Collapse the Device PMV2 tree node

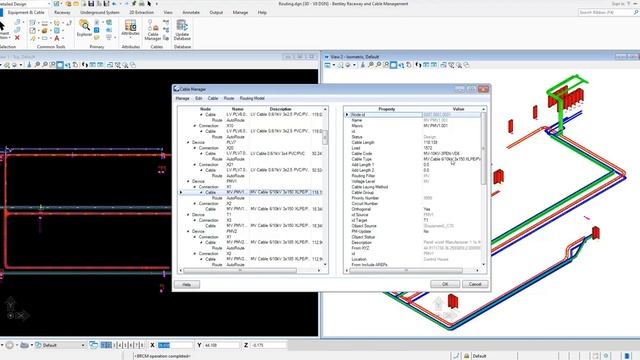(x=188, y=231)
